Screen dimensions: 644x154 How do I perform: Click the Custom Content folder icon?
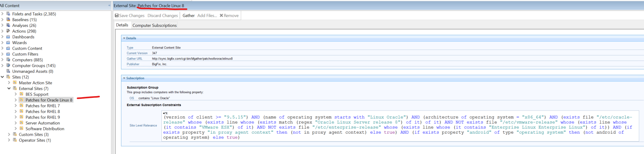tap(8, 48)
